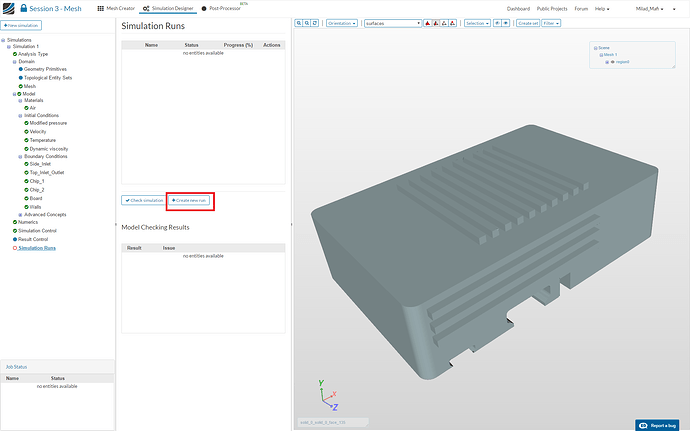The width and height of the screenshot is (690, 431).
Task: Select the Velocity initial condition
Action: pos(38,132)
